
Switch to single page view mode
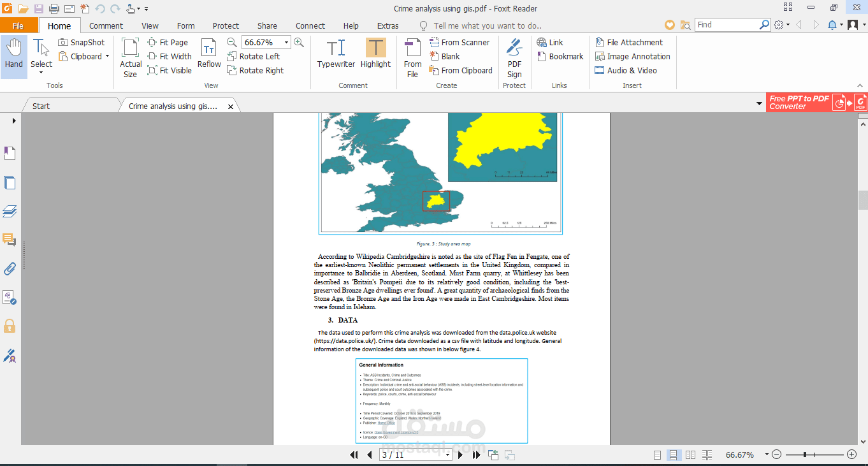click(657, 455)
